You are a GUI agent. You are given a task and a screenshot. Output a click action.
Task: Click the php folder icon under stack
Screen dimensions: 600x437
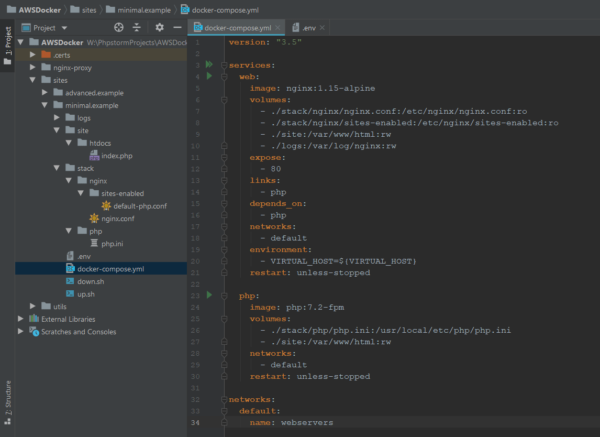click(82, 230)
